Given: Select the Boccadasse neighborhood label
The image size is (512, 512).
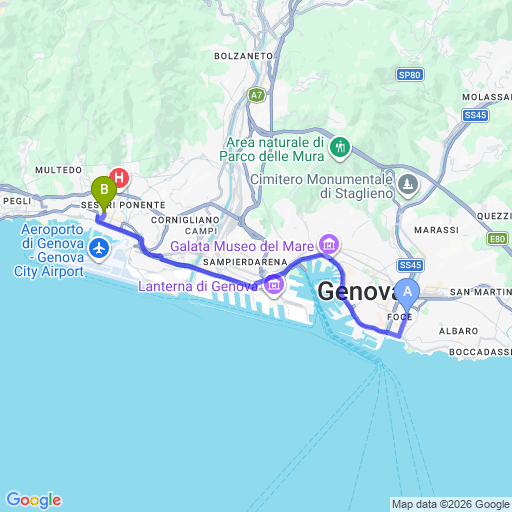Looking at the screenshot, I should 480,352.
